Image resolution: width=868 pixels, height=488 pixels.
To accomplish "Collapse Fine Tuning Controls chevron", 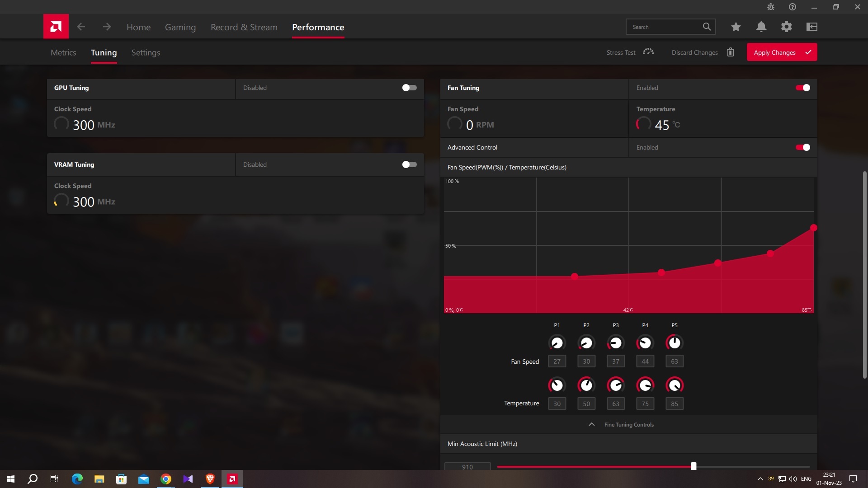I will coord(591,424).
